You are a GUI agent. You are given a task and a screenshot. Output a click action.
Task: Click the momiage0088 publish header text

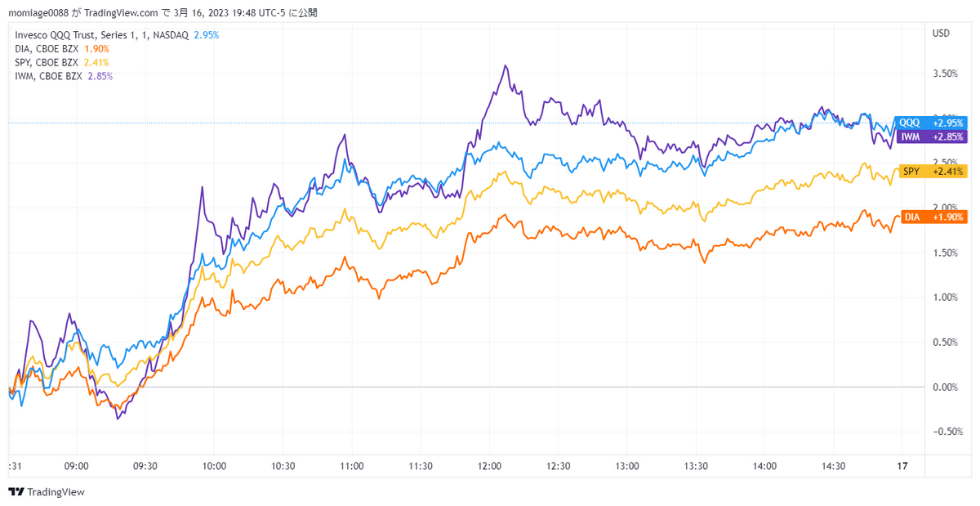click(163, 13)
